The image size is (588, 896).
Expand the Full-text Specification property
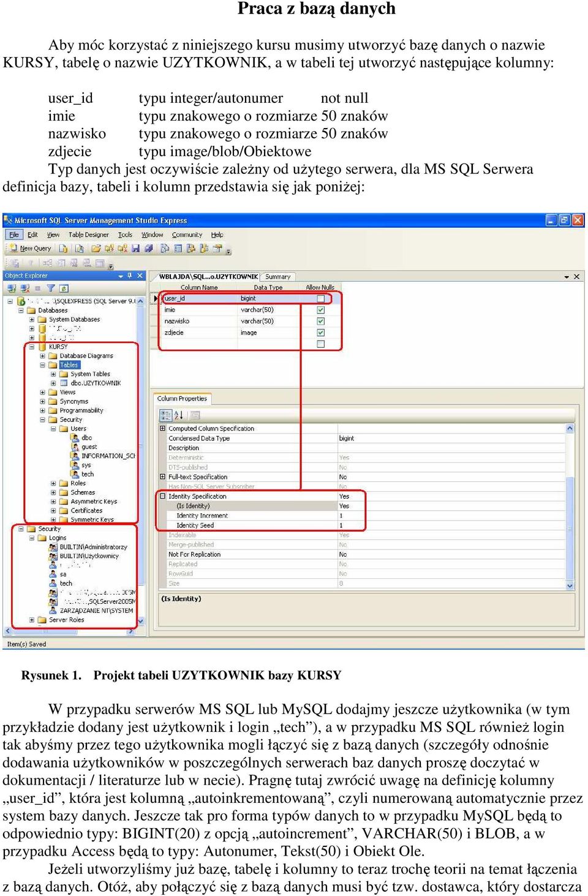click(163, 477)
